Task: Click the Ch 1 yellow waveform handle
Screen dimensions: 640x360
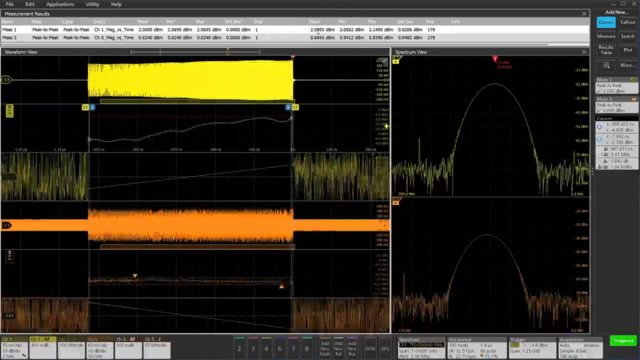Action: (6, 80)
